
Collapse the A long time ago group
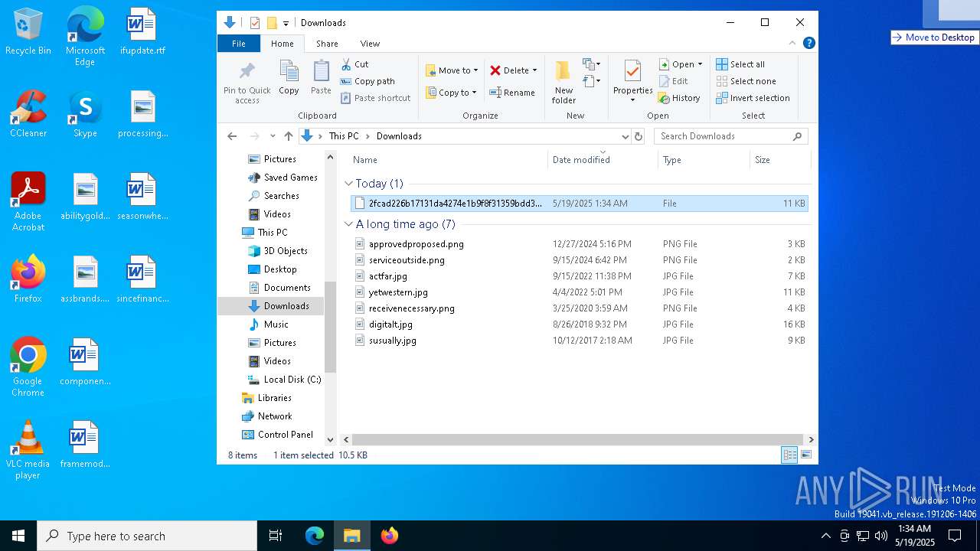point(349,224)
